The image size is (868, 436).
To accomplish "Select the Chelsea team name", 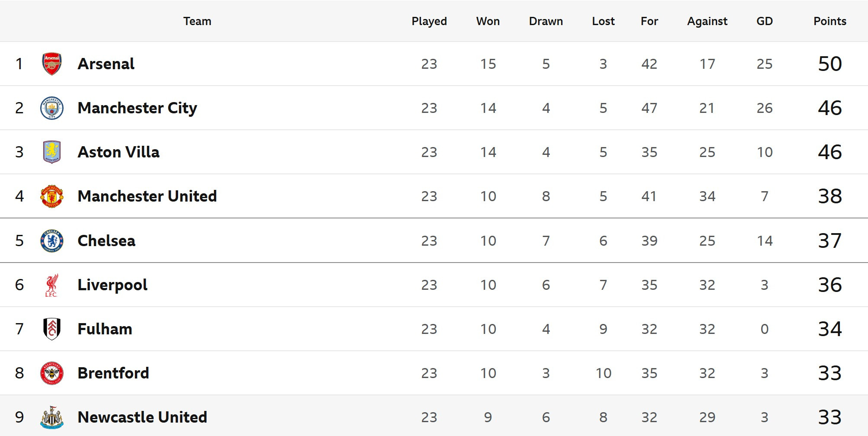I will tap(106, 241).
